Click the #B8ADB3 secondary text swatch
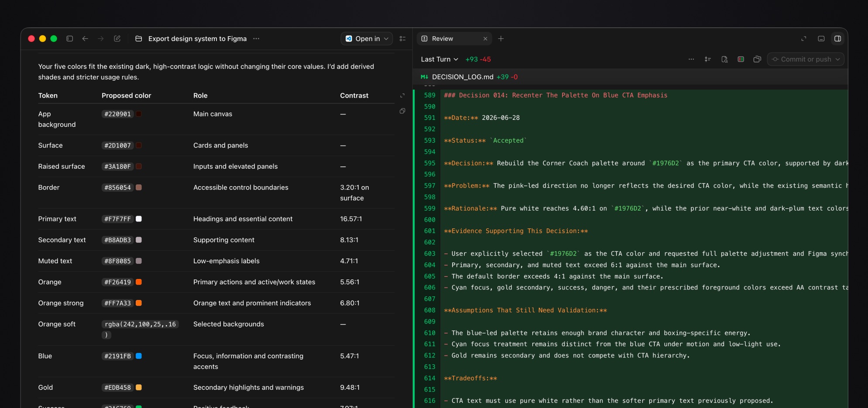This screenshot has height=408, width=868. (138, 240)
